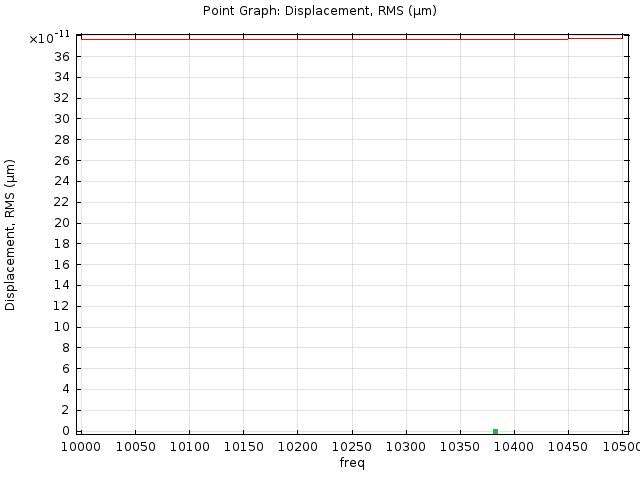Screen dimensions: 640x480
Task: Click the 36 tick label on y-axis
Action: tap(61, 56)
